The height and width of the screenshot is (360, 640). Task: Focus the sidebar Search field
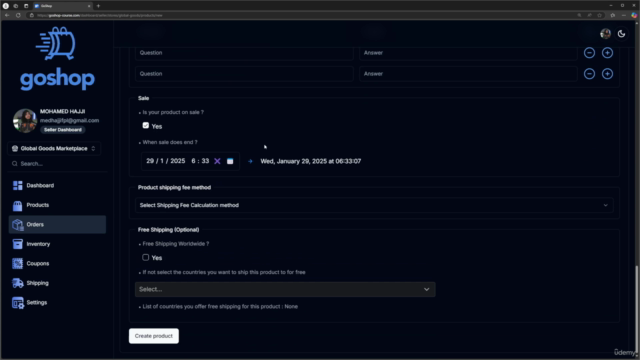tap(57, 164)
